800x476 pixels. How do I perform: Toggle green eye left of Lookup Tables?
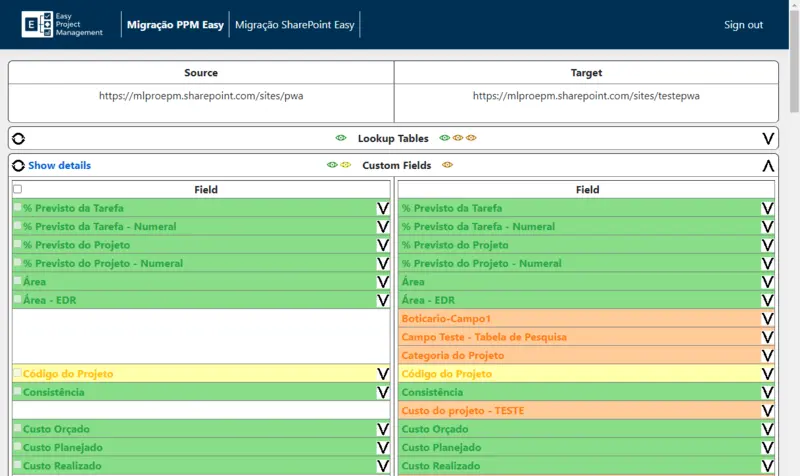point(341,138)
